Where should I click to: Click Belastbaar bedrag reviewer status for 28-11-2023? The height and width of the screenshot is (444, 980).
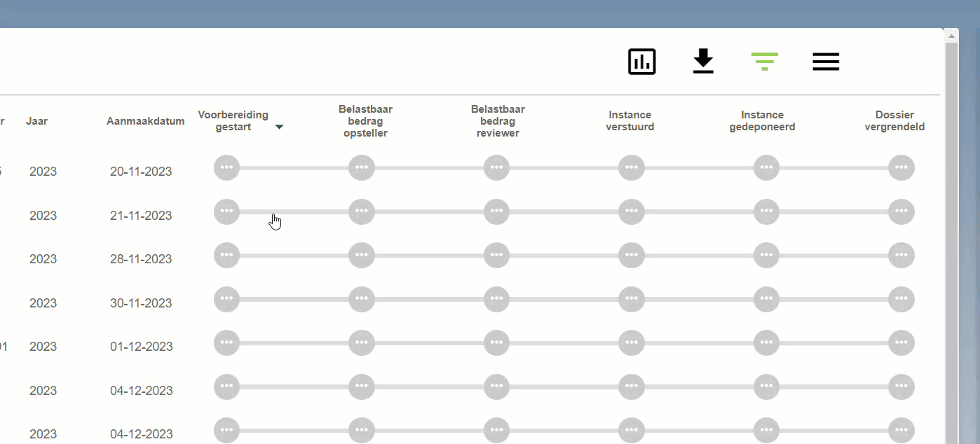[496, 256]
